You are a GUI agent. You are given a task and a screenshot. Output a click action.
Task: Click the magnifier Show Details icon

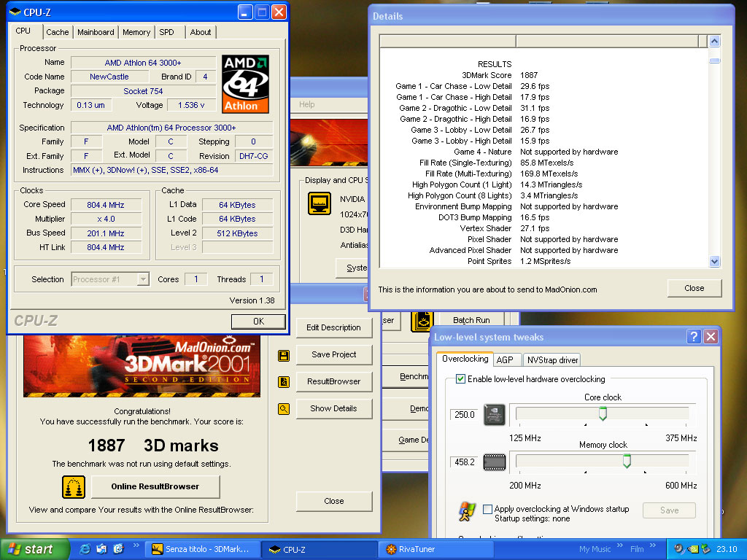(284, 409)
